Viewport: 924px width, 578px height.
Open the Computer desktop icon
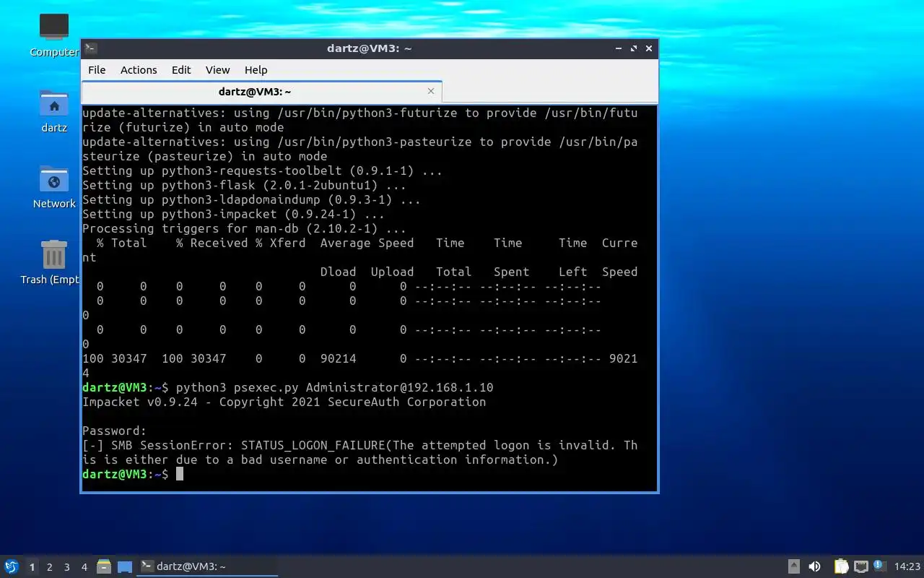(x=54, y=35)
